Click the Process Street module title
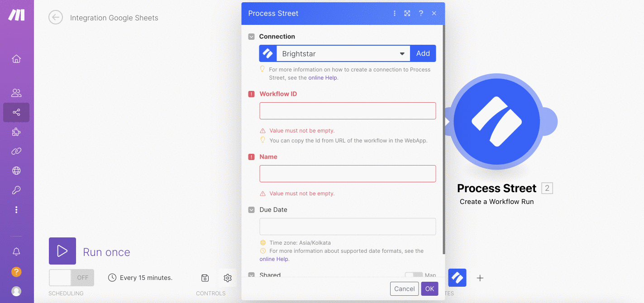Image resolution: width=644 pixels, height=303 pixels. coord(497,188)
